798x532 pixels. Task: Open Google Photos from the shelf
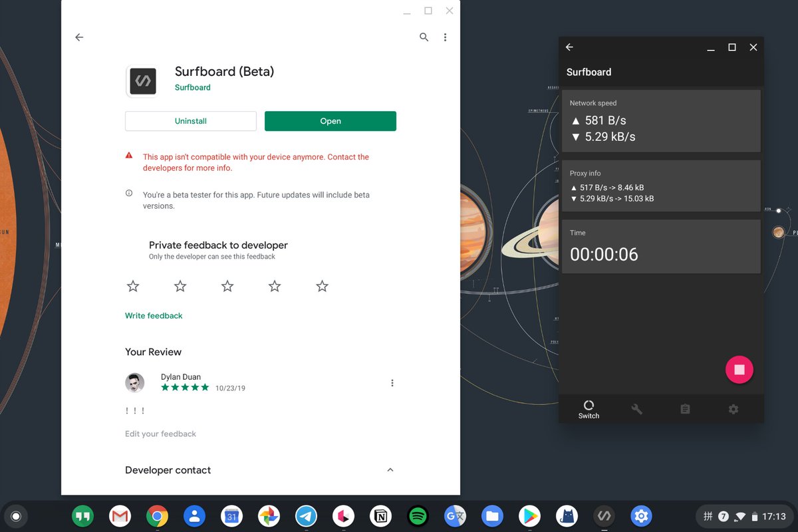269,516
